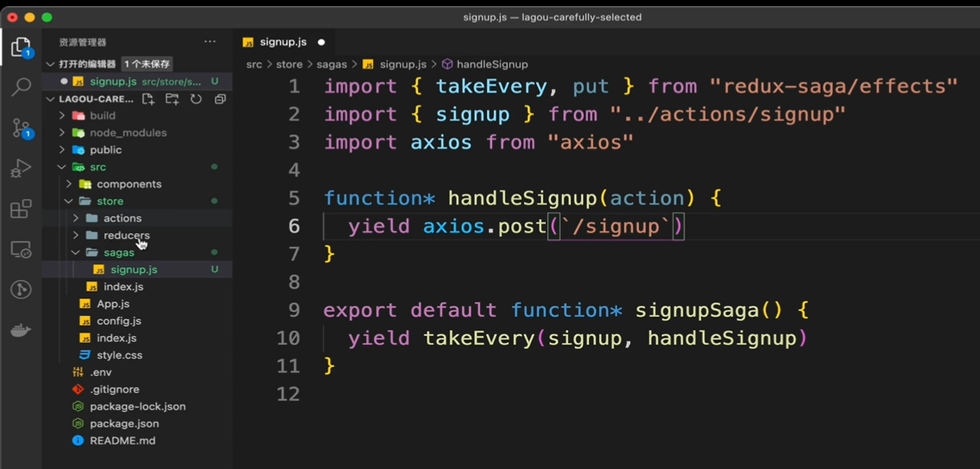Click line number 6 in the gutter
This screenshot has width=980, height=469.
(294, 226)
